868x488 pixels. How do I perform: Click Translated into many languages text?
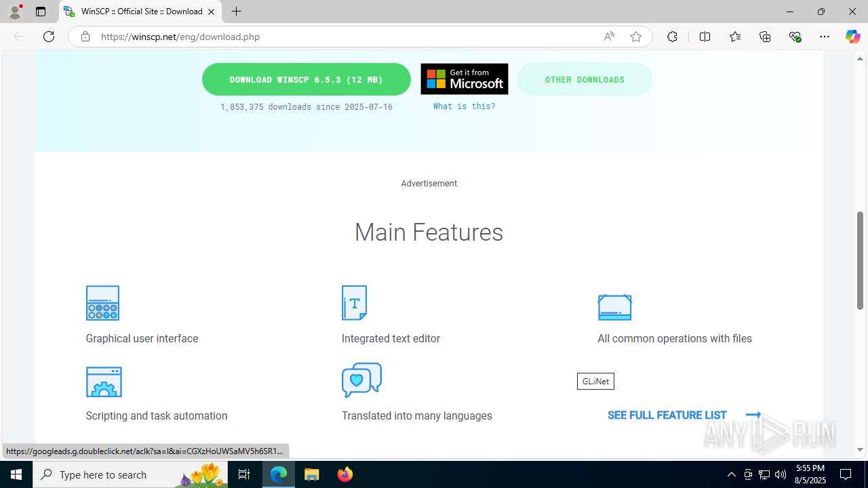pyautogui.click(x=417, y=415)
